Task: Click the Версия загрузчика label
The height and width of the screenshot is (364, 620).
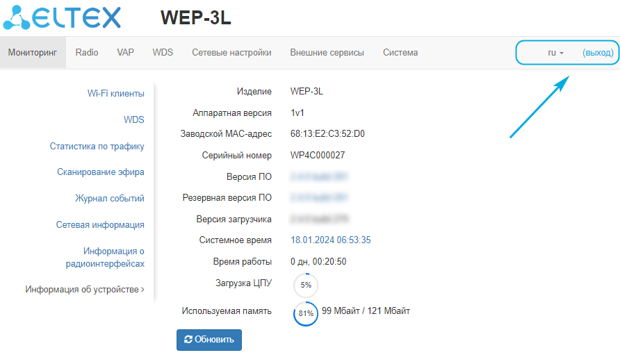Action: pyautogui.click(x=234, y=220)
